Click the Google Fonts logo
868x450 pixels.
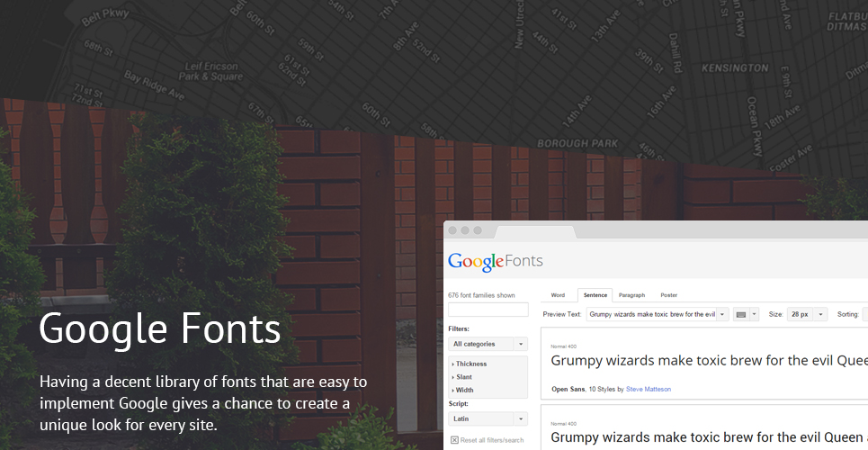(496, 262)
